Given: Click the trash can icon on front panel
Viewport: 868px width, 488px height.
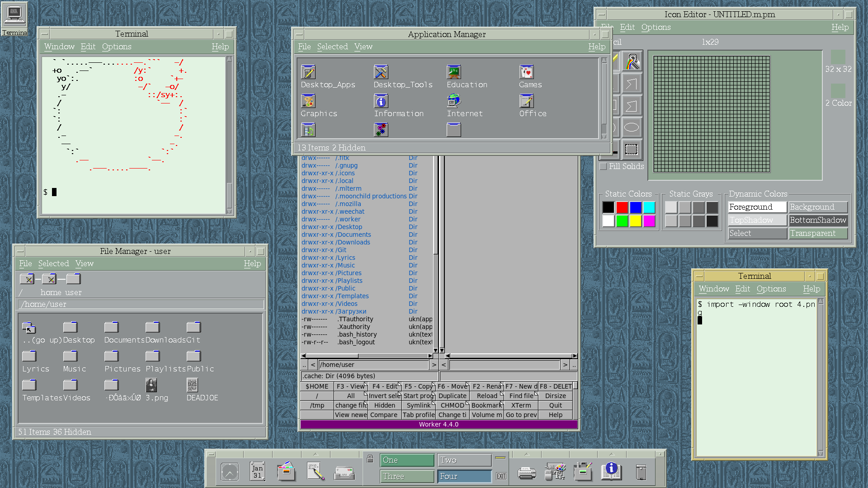Looking at the screenshot, I should (x=641, y=472).
